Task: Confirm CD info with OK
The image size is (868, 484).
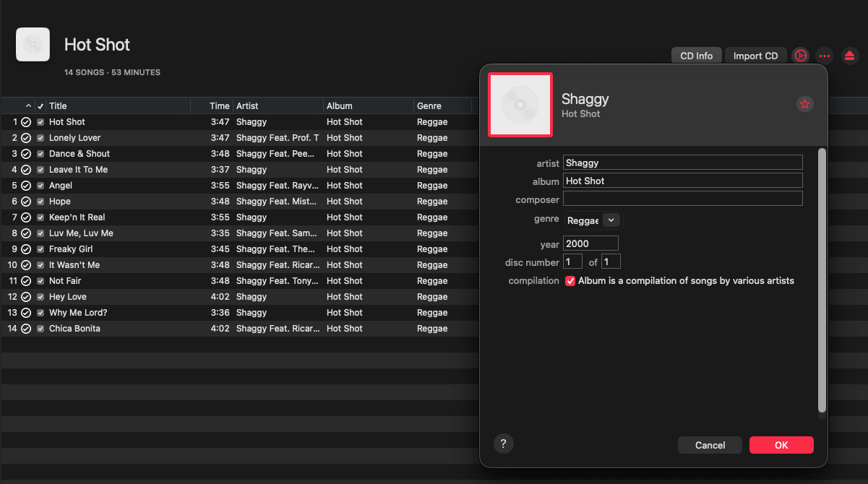Action: coord(781,445)
